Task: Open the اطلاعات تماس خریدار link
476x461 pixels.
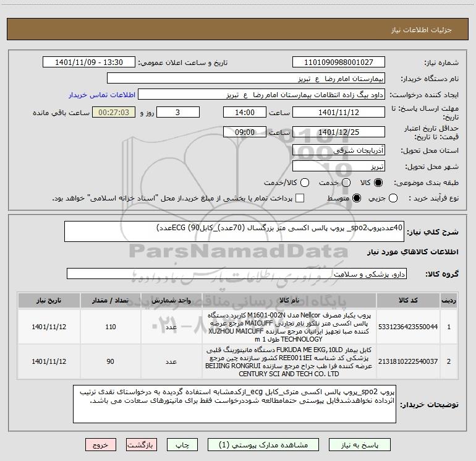Action: pos(102,95)
